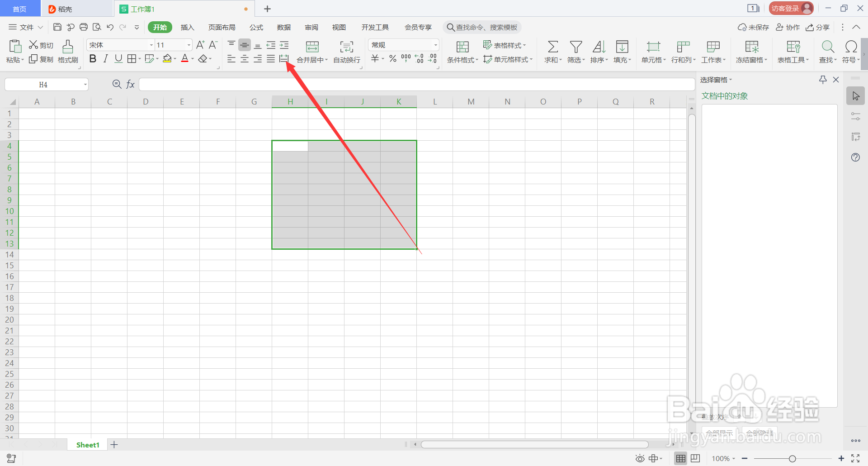Click the Cut (剪切) button

(41, 45)
